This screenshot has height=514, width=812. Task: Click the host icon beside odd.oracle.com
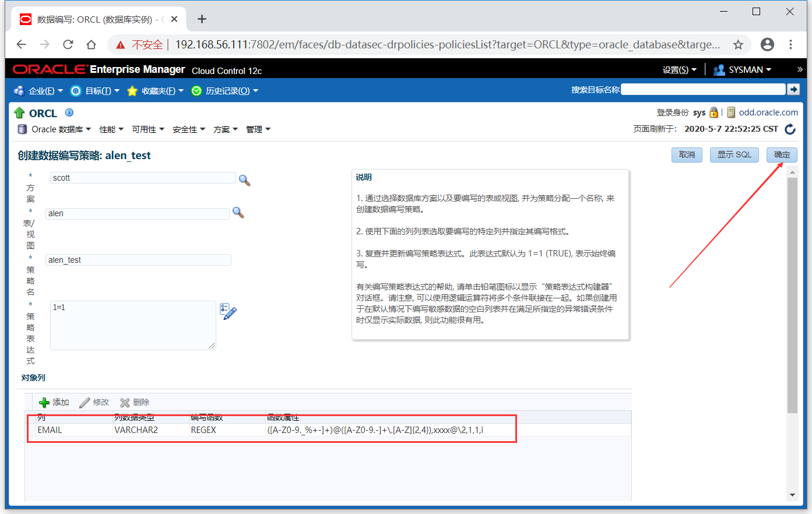tap(731, 112)
